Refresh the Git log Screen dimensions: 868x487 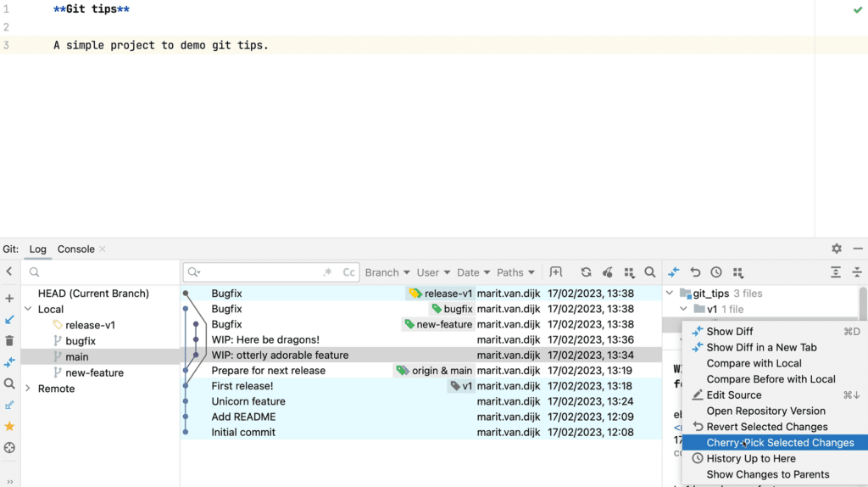[x=586, y=272]
